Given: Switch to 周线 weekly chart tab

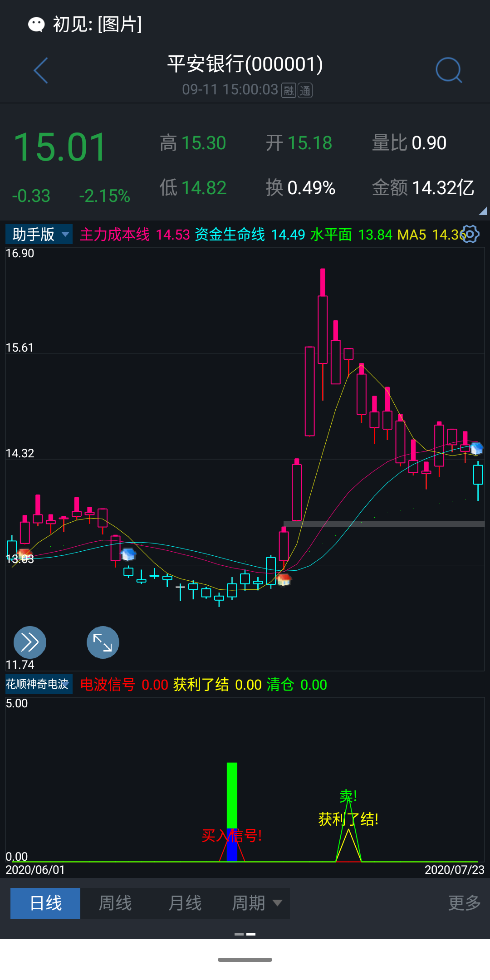Looking at the screenshot, I should pos(115,903).
